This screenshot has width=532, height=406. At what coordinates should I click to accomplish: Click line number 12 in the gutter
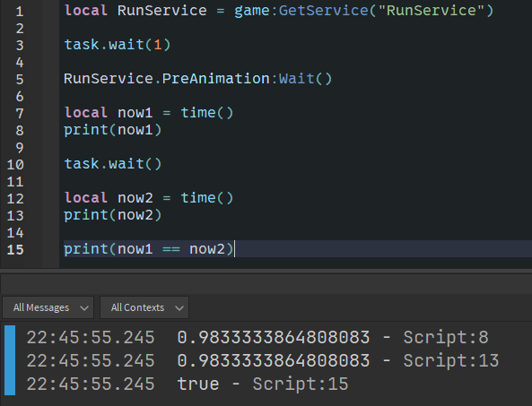(15, 198)
